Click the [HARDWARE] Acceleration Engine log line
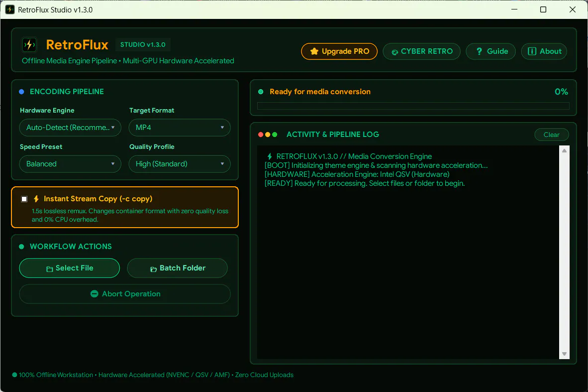Viewport: 588px width, 392px height. coord(357,174)
